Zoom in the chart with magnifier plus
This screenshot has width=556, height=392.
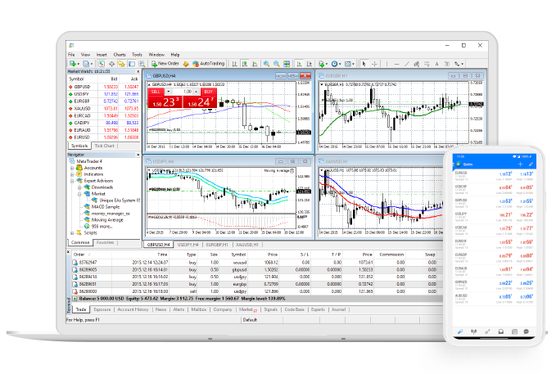coord(266,64)
